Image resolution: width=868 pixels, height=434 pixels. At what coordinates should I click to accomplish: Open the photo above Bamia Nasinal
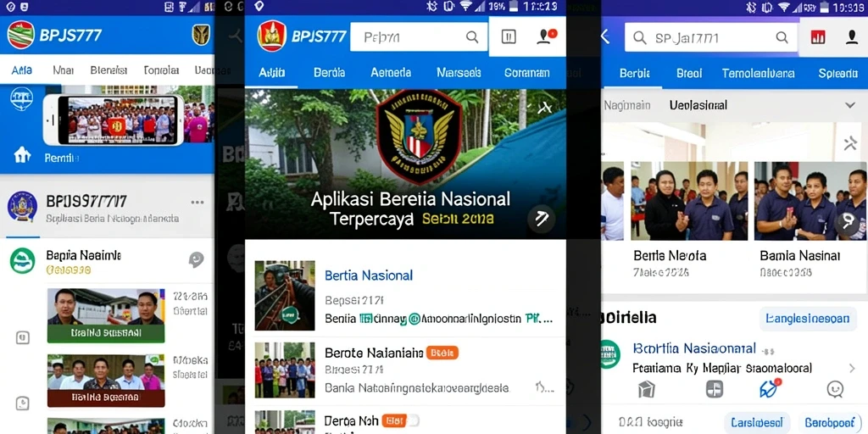(811, 201)
